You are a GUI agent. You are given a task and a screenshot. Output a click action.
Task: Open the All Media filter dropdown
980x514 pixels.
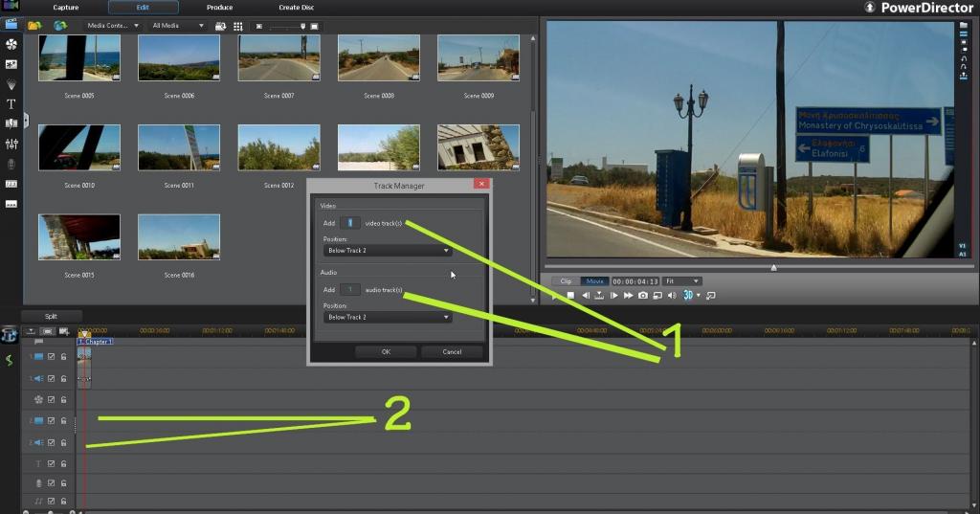[x=177, y=26]
